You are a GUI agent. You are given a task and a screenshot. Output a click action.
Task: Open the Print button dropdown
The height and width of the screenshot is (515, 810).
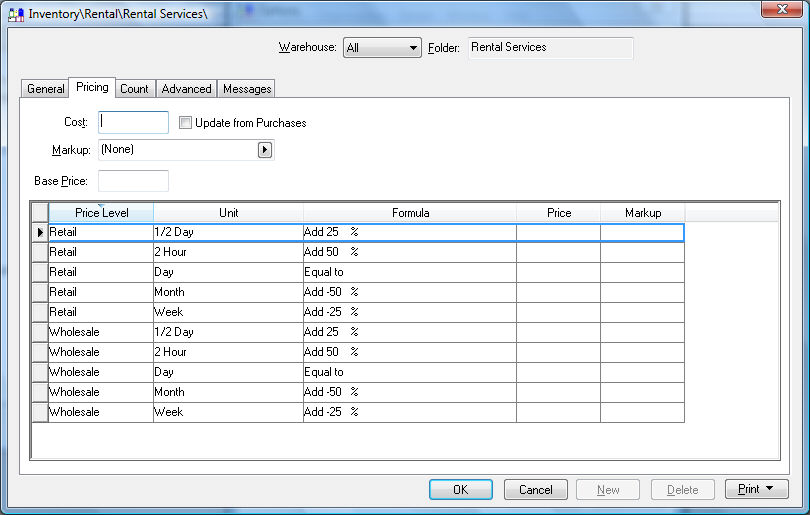tap(756, 490)
